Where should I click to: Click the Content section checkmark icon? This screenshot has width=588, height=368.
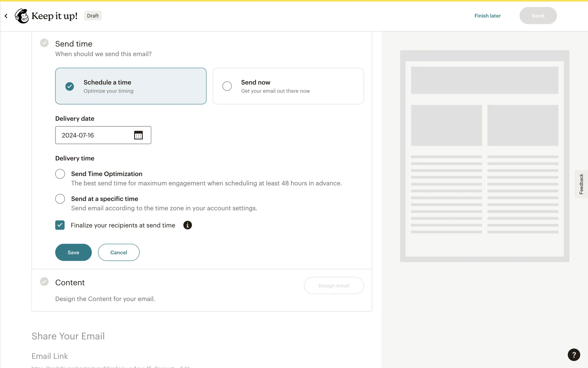tap(44, 282)
